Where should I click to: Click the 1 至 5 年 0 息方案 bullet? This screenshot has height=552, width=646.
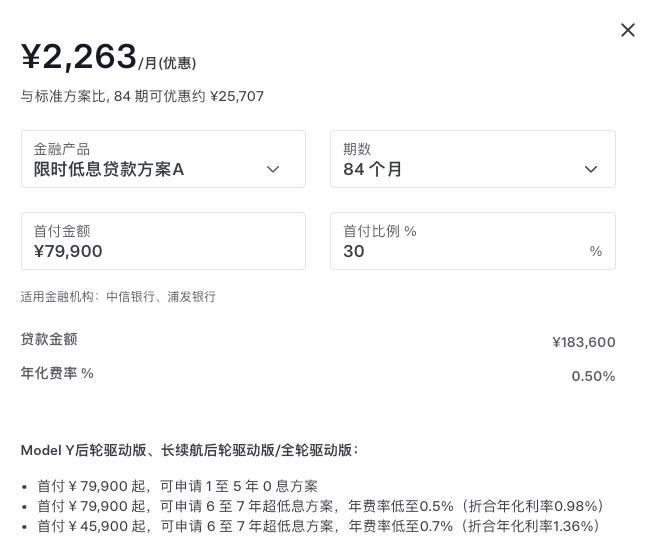[x=178, y=486]
